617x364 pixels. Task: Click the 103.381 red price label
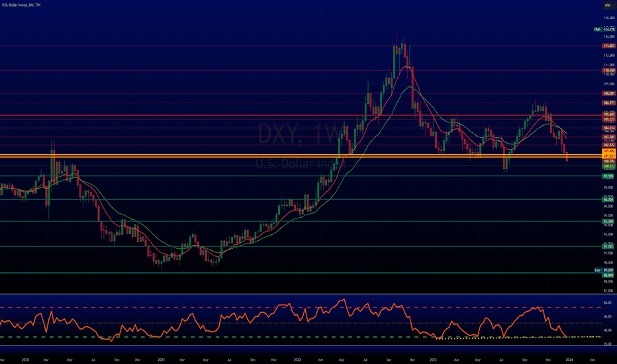[x=609, y=137]
